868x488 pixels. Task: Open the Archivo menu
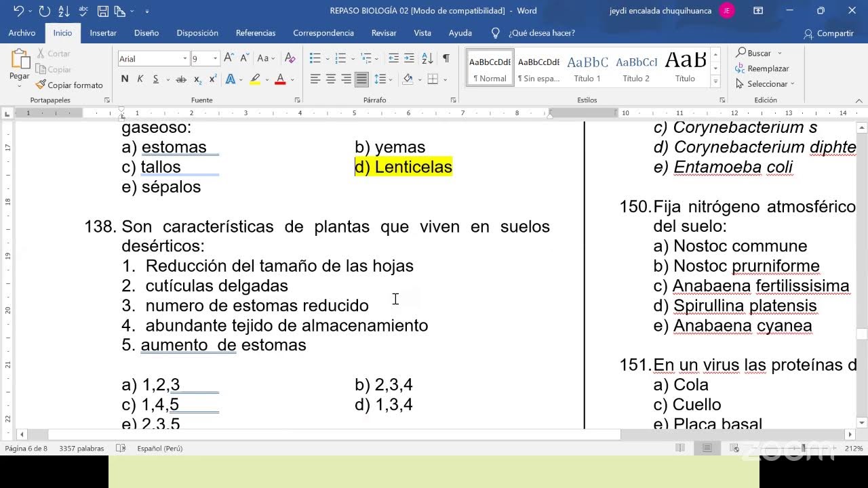tap(22, 33)
